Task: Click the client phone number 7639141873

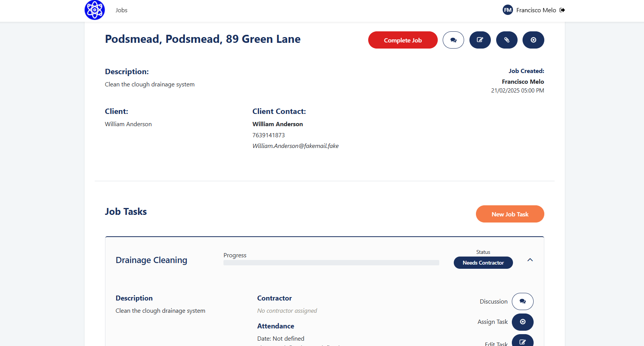Action: pyautogui.click(x=269, y=135)
